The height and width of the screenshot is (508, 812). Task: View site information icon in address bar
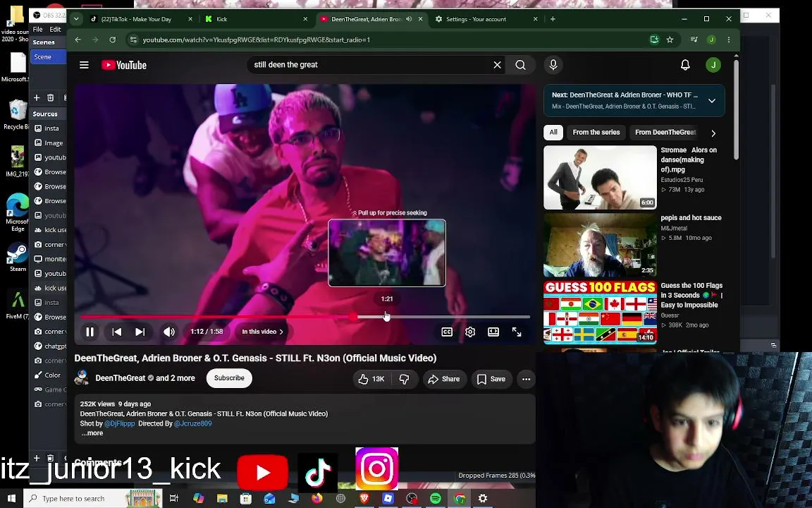133,40
